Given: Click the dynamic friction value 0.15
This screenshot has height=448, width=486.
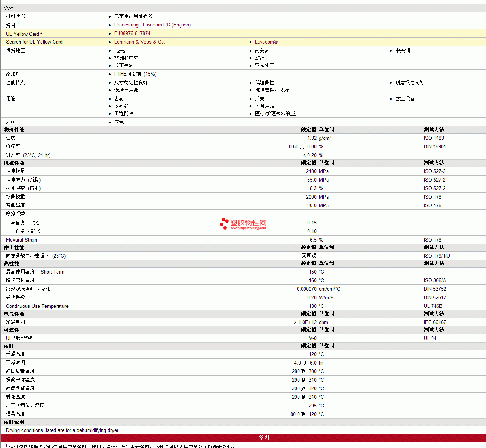Looking at the screenshot, I should click(x=312, y=223).
